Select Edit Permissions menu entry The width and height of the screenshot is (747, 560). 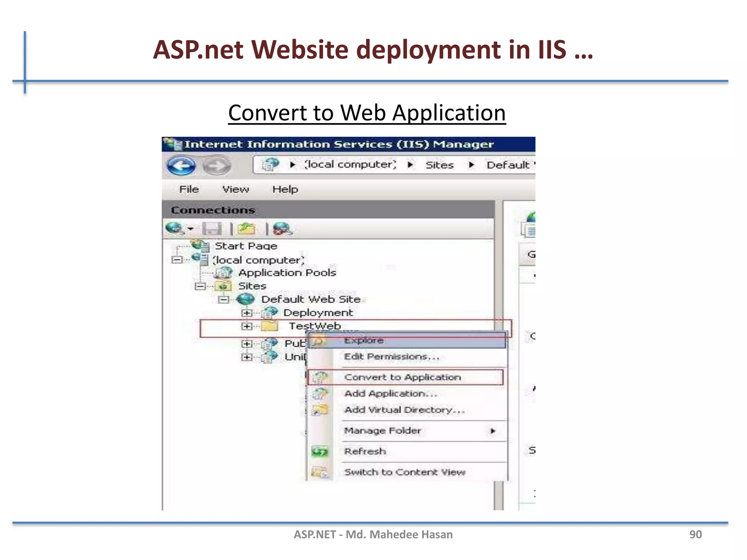391,357
